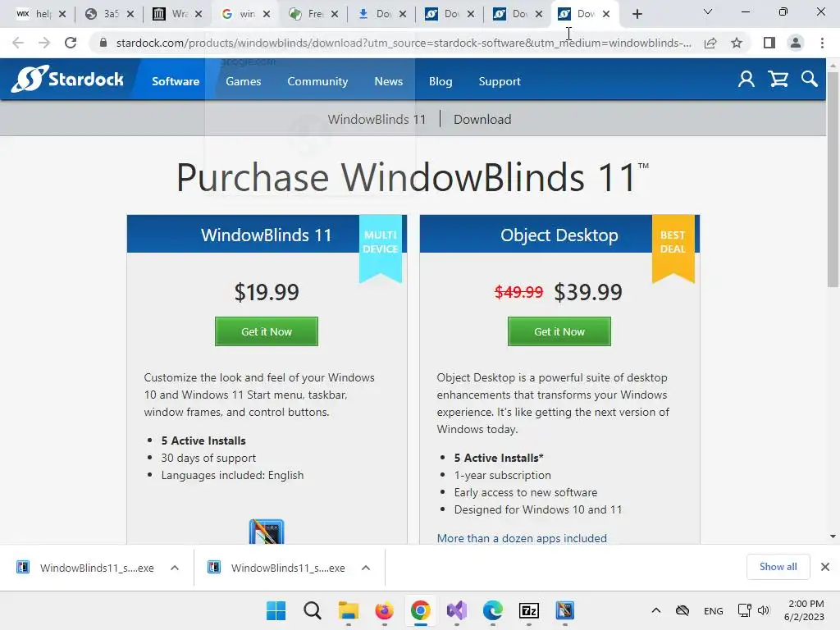
Task: Close the Wix help tab
Action: coord(62,14)
